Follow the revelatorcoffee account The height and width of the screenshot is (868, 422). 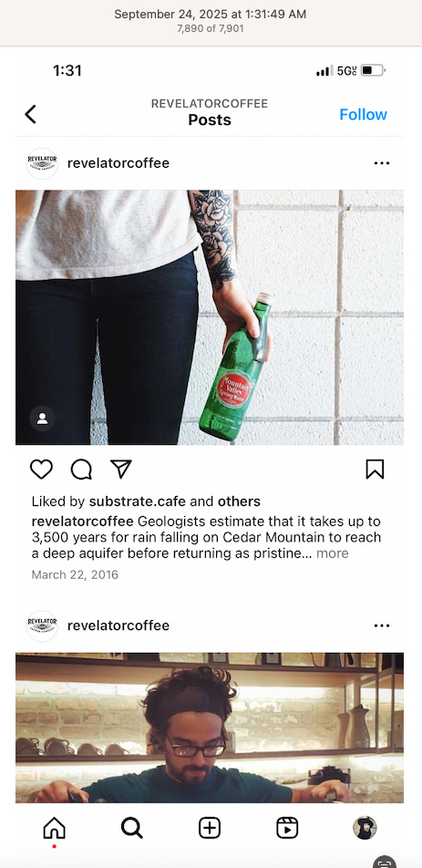click(364, 115)
